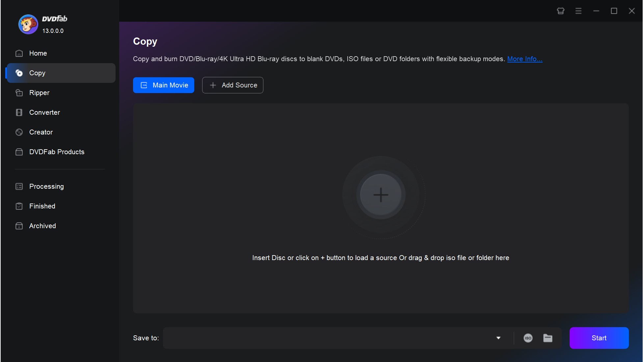This screenshot has width=644, height=362.
Task: Click the ISO output format icon
Action: point(528,337)
